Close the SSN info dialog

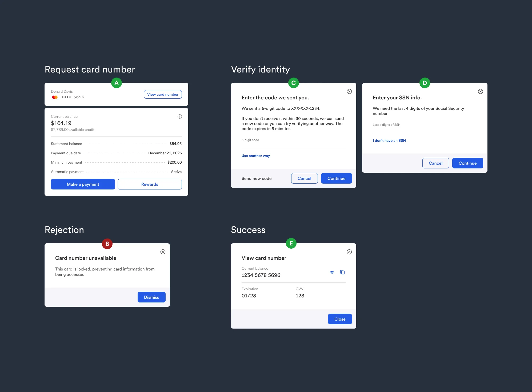pos(480,91)
